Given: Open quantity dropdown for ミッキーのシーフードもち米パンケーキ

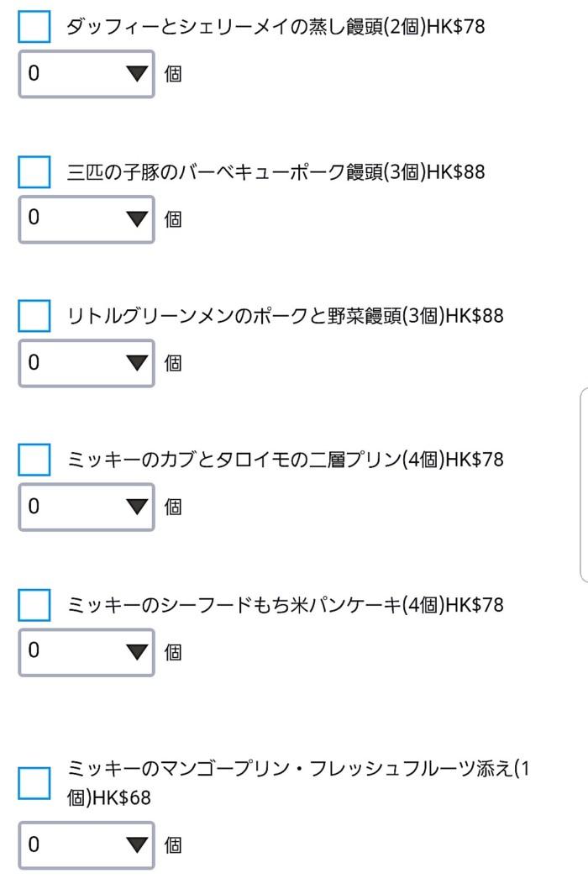Looking at the screenshot, I should tap(87, 651).
